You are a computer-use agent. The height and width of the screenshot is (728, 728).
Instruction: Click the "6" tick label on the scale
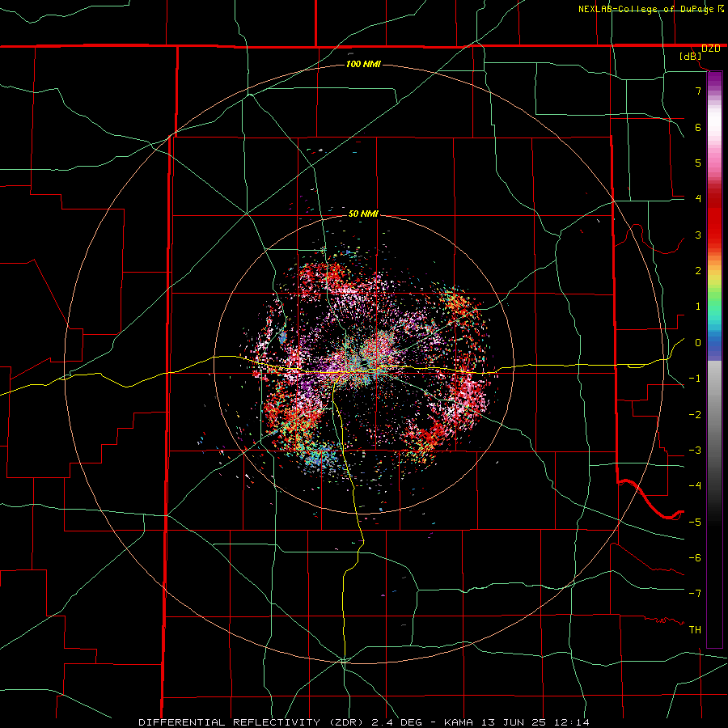[698, 127]
